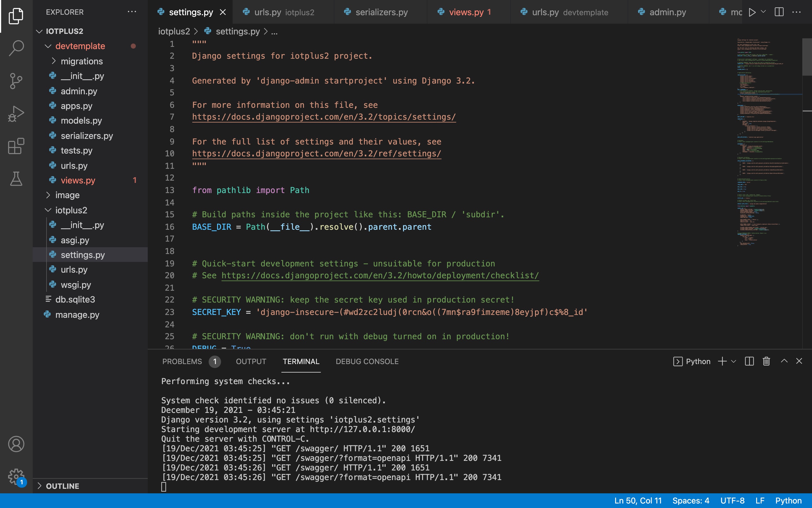Click Ln 50, Col 11 status item

[638, 501]
